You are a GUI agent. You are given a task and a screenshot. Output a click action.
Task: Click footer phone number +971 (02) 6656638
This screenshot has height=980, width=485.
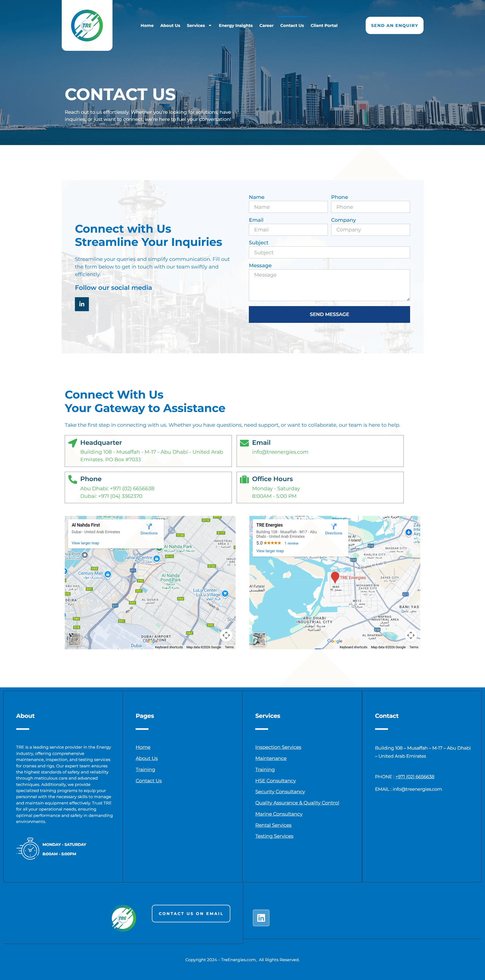point(415,777)
